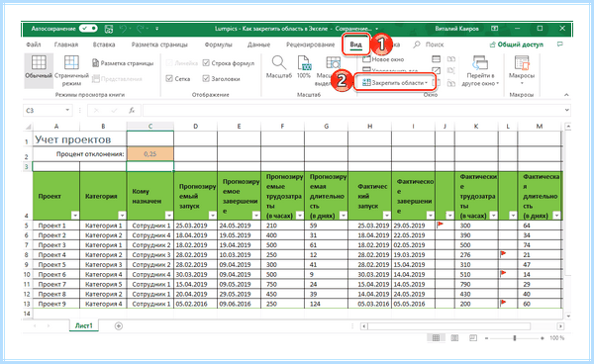Open the Прогнозируемый запуск filter dropdown
Viewport: 594px width, 364px height.
(x=213, y=216)
